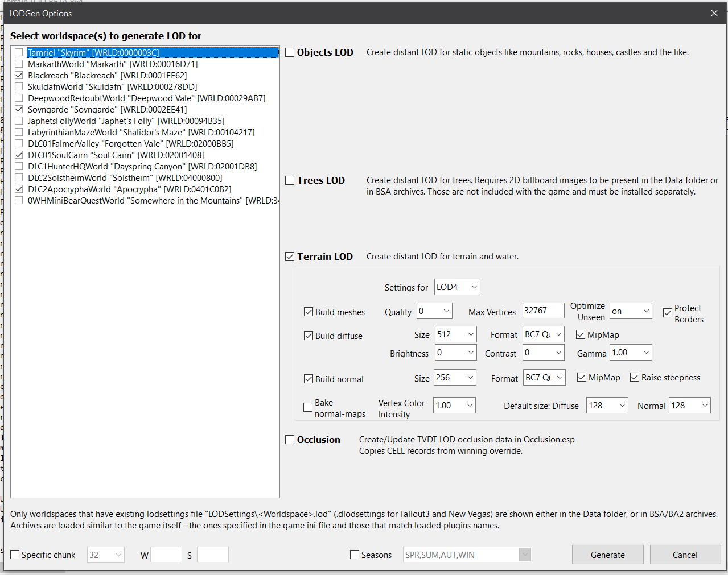Toggle MipMap checkbox in the diffuse row

(x=581, y=334)
